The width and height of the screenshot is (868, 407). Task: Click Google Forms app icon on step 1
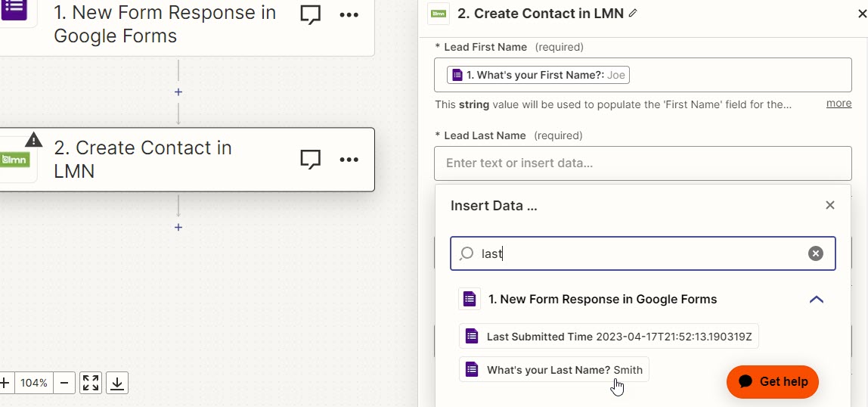15,9
